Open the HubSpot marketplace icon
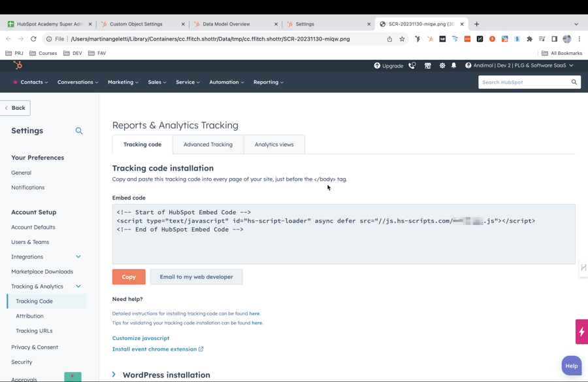This screenshot has height=382, width=588. (428, 65)
